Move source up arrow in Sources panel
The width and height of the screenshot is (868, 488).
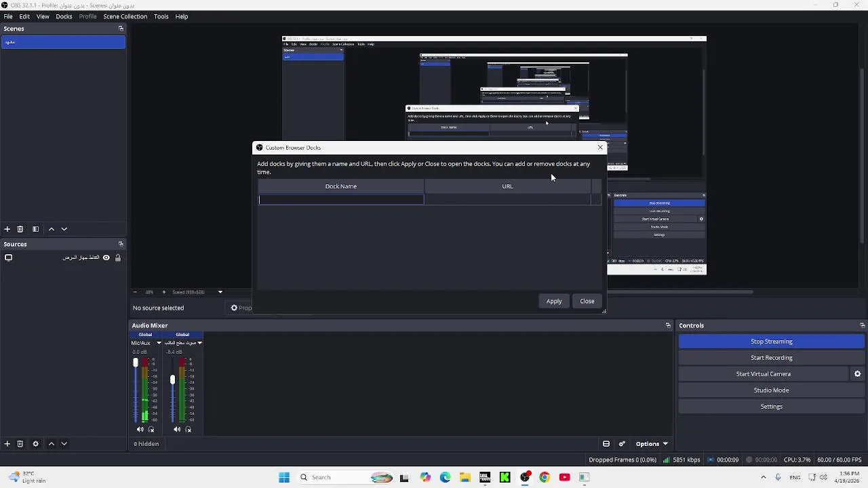[51, 444]
